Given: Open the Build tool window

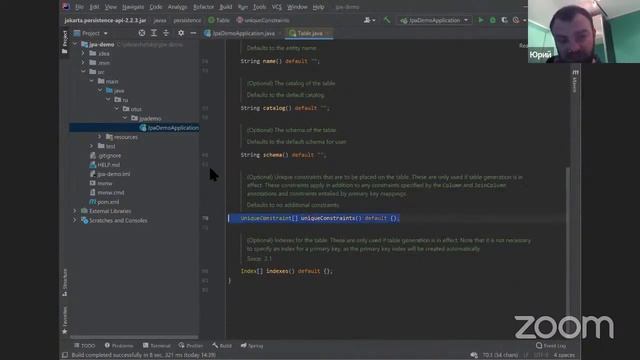Looking at the screenshot, I should tap(222, 346).
